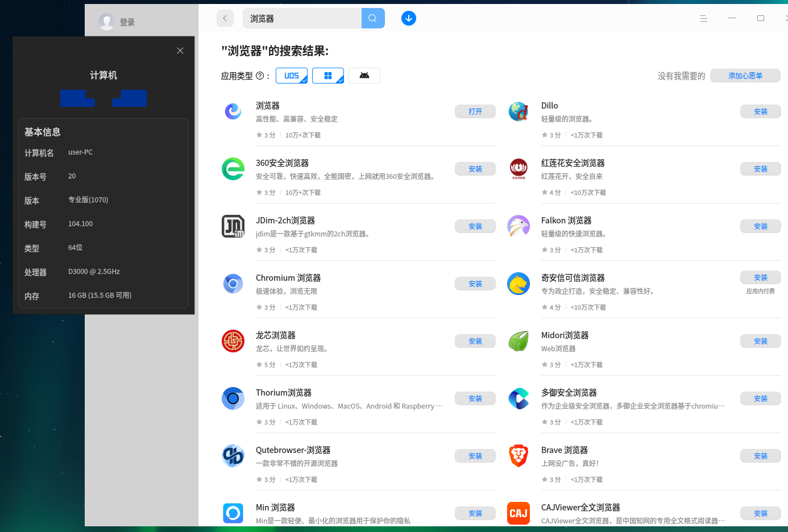This screenshot has width=788, height=532.
Task: Select the 奇安信可信浏览器 app icon
Action: (x=519, y=283)
